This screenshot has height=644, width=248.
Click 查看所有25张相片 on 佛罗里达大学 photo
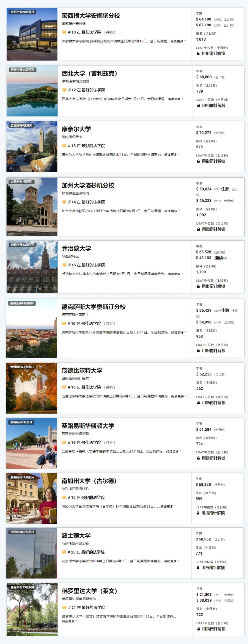[x=23, y=587]
